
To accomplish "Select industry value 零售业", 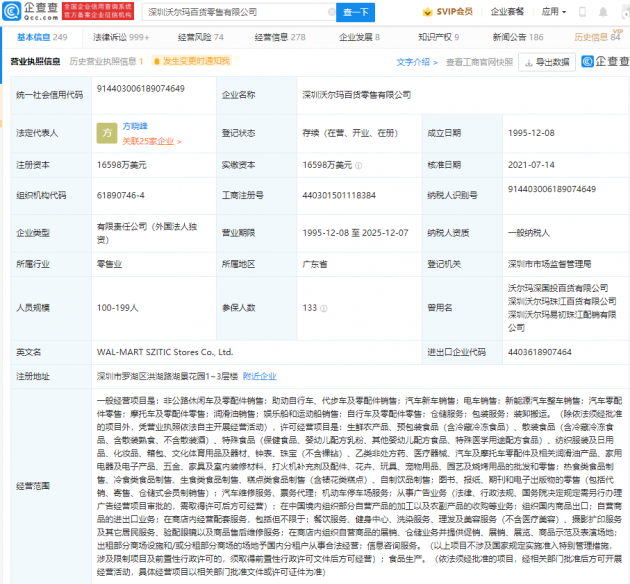I will pos(109,264).
